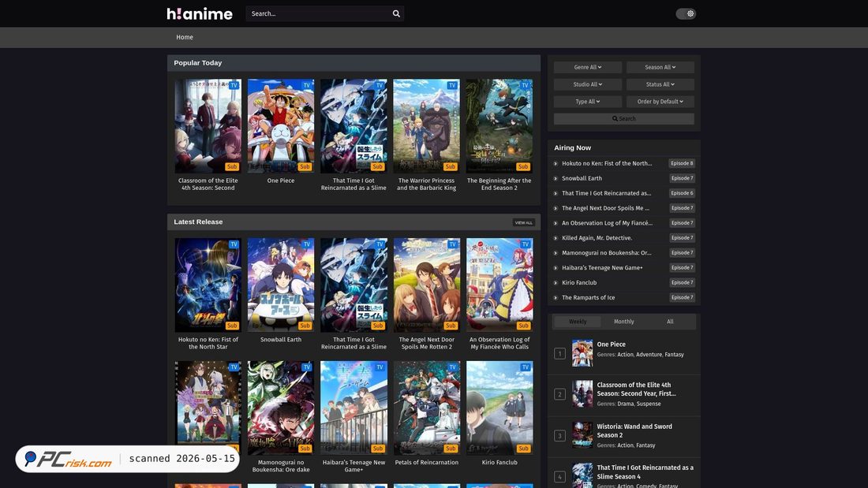This screenshot has width=868, height=488.
Task: Expand the Genre All dropdown
Action: point(587,67)
